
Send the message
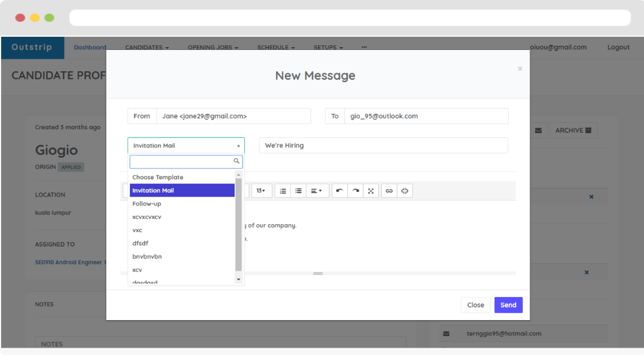508,305
